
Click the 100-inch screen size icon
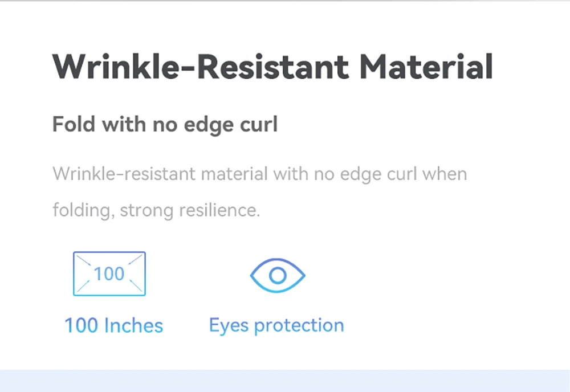pyautogui.click(x=109, y=273)
